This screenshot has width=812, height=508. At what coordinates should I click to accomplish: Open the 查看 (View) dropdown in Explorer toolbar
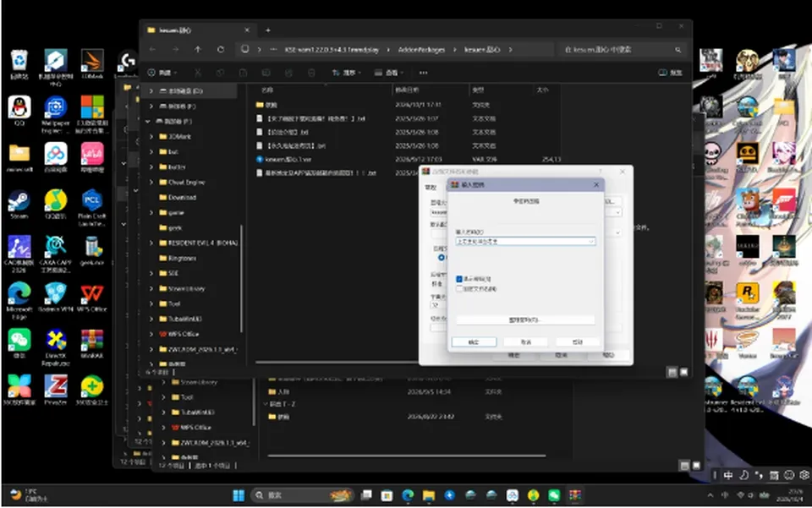click(x=388, y=73)
